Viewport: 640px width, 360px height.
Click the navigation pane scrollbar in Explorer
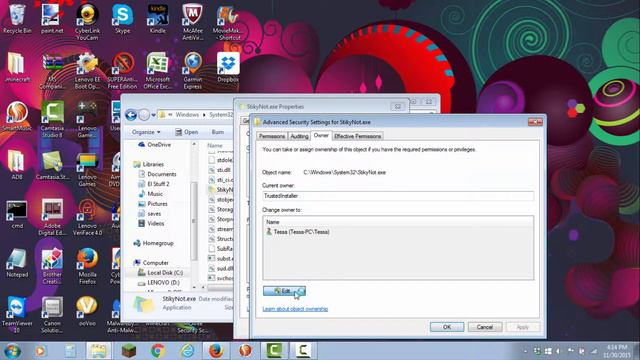pos(194,220)
